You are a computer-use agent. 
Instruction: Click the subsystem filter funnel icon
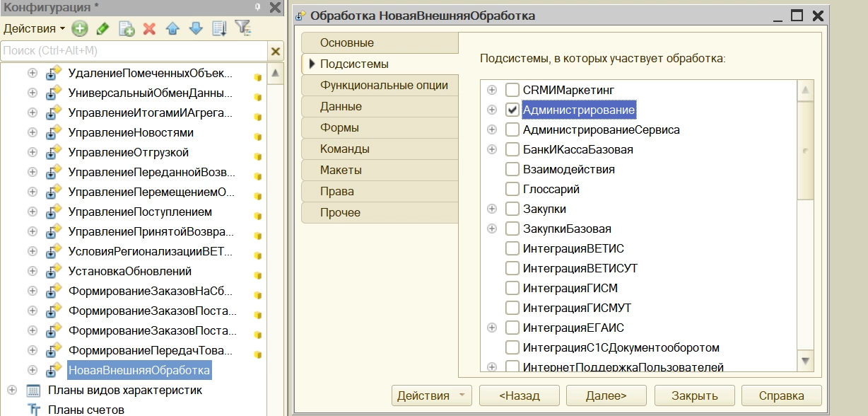[242, 28]
